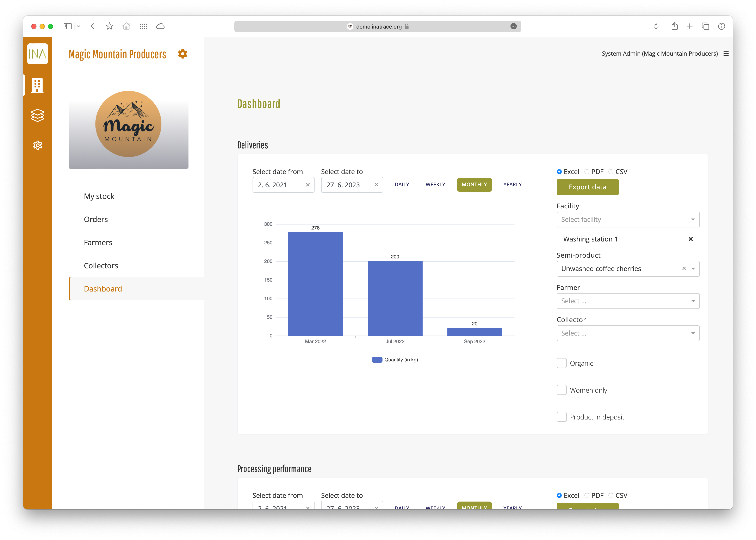Open the browser share icon
The image size is (756, 540).
(x=674, y=26)
